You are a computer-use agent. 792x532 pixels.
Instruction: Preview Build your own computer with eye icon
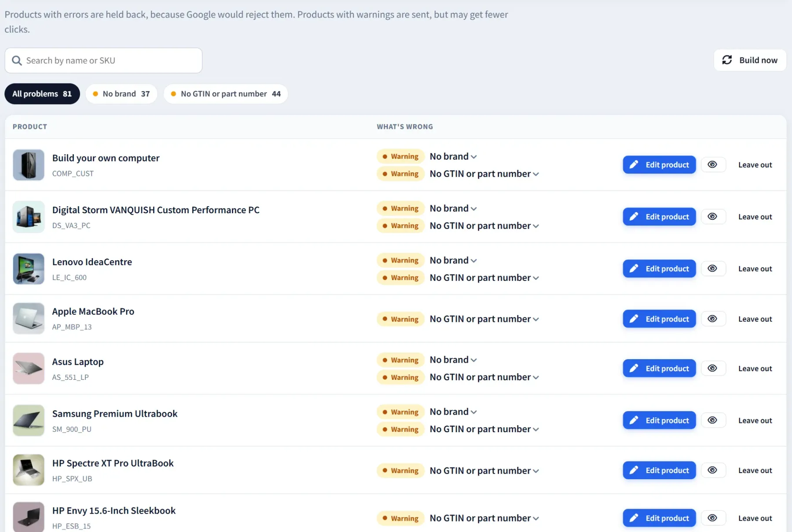(712, 164)
